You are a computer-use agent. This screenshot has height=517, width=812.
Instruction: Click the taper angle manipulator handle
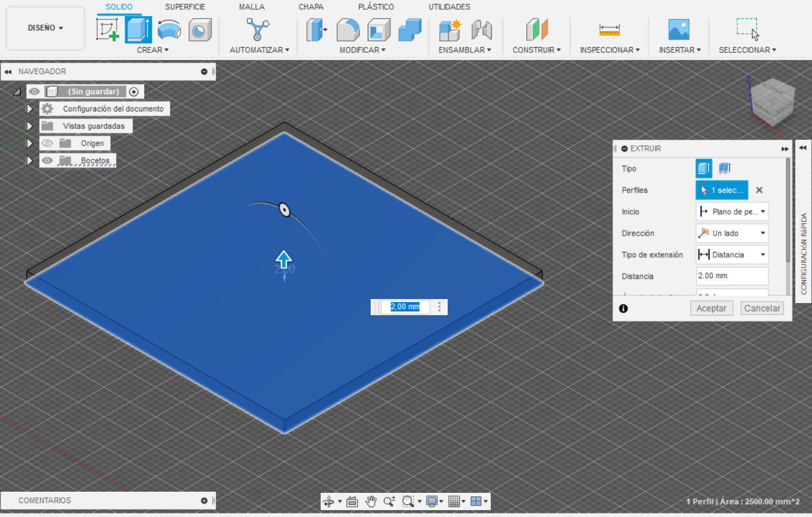284,210
